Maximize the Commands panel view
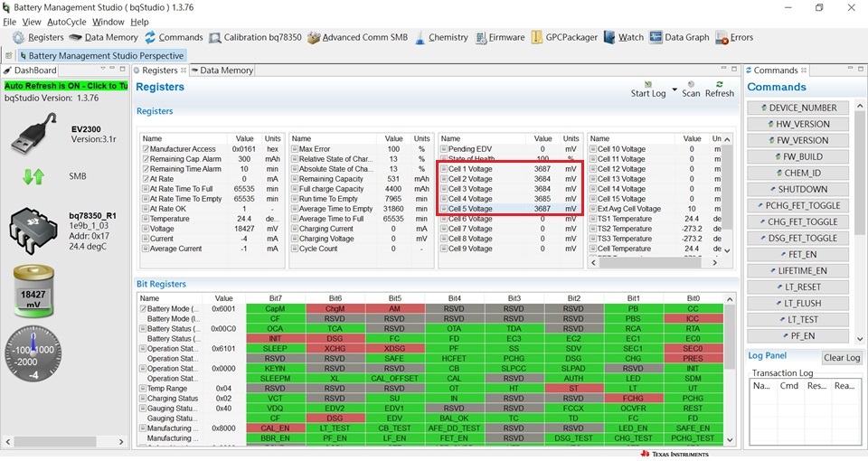 [861, 69]
